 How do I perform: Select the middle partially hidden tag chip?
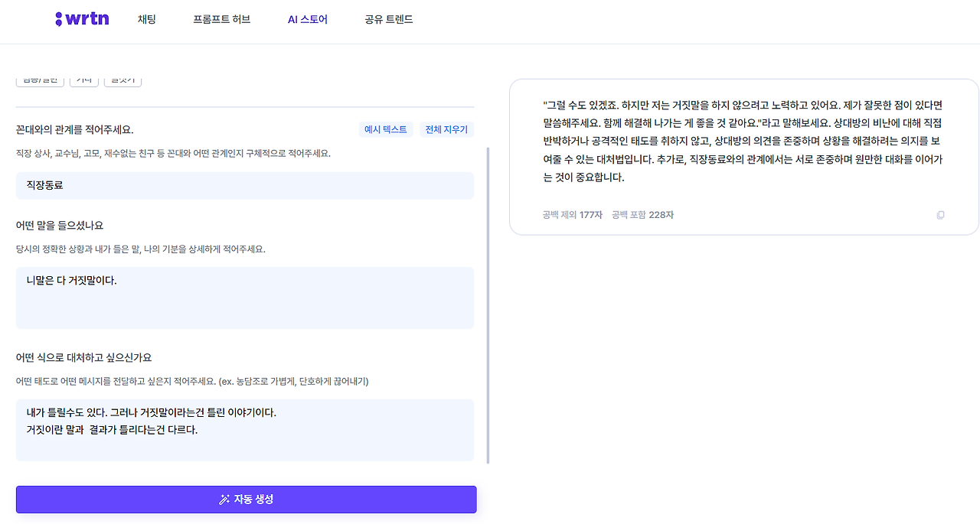83,81
